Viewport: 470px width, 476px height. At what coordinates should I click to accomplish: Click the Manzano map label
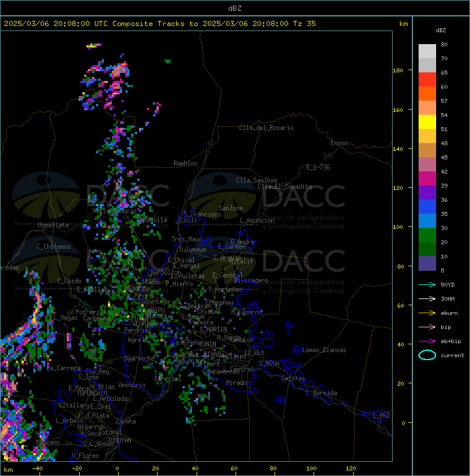(x=47, y=442)
